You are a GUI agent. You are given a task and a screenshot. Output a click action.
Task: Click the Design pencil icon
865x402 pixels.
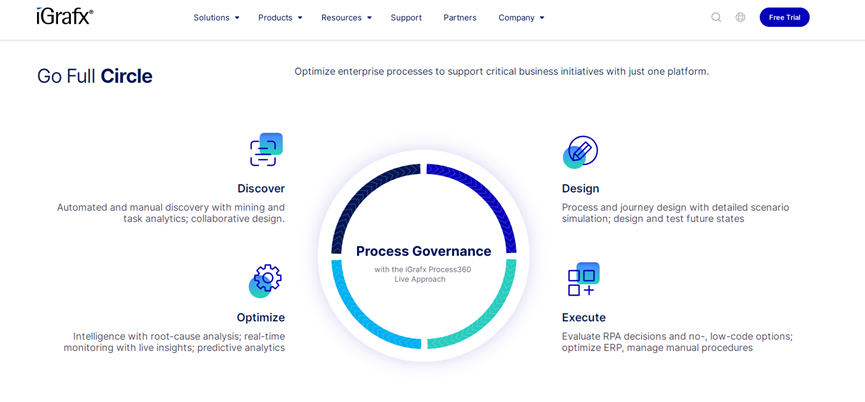click(580, 152)
